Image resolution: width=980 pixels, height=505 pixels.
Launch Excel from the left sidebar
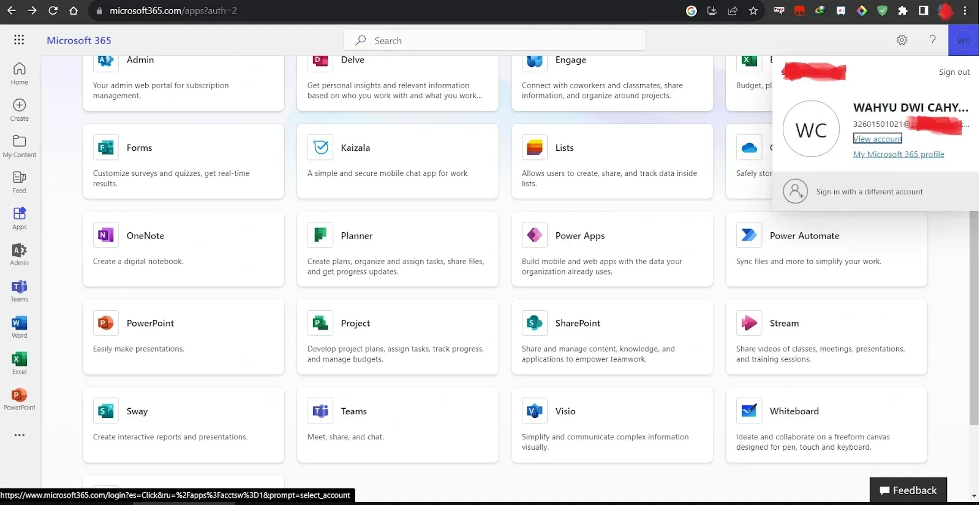(20, 363)
